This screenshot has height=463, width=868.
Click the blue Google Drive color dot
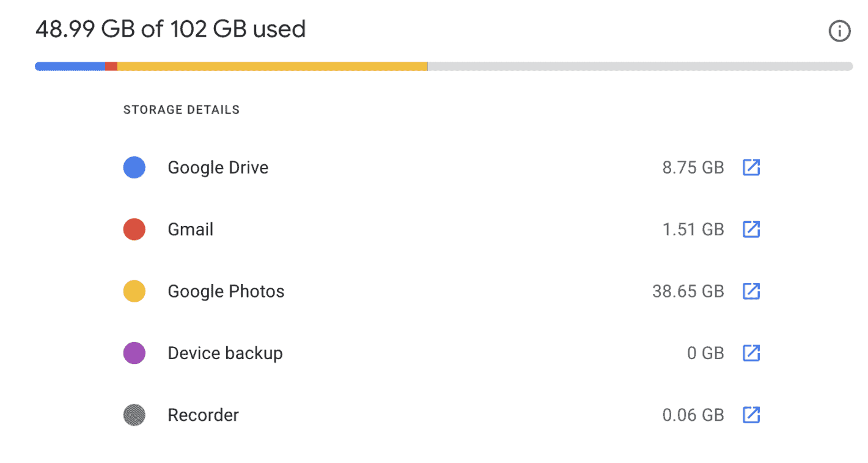click(134, 167)
